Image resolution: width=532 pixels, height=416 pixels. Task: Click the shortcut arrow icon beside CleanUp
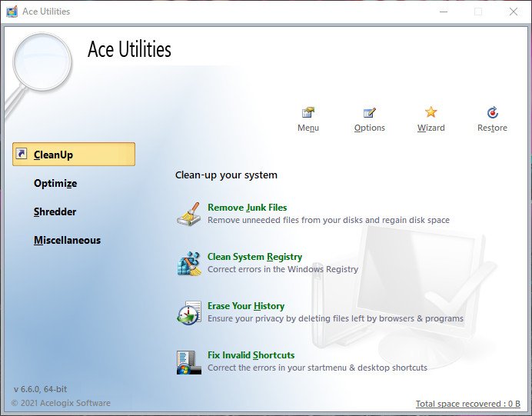pos(22,154)
